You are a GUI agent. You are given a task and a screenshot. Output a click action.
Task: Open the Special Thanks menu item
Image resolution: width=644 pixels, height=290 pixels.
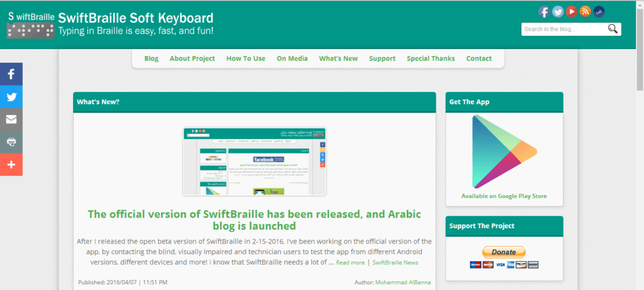tap(431, 59)
